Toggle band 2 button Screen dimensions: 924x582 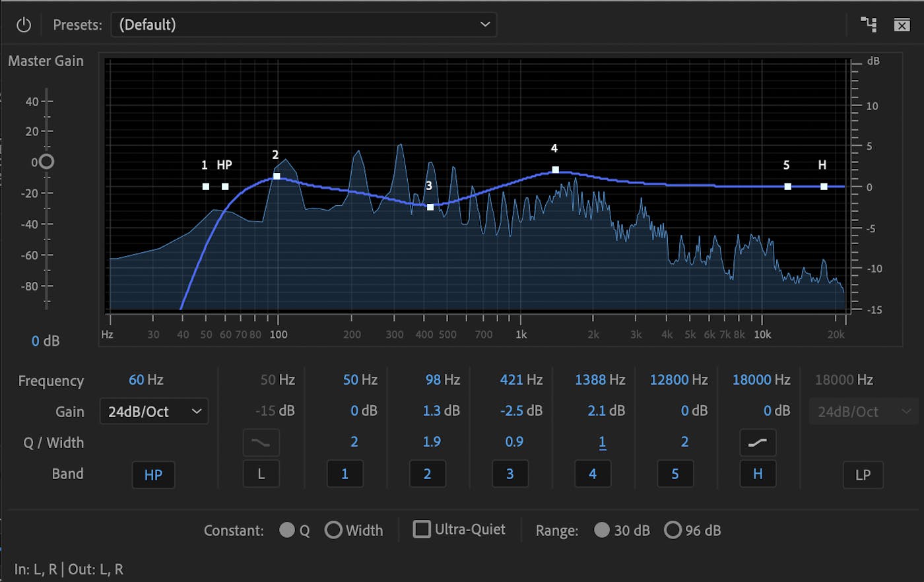427,474
